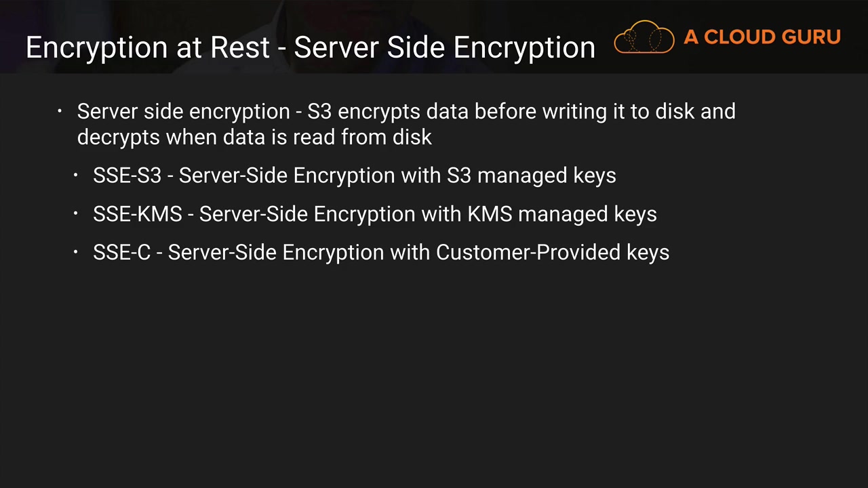Click the A Cloud Guru cloud logo
This screenshot has height=488, width=868.
tap(644, 38)
